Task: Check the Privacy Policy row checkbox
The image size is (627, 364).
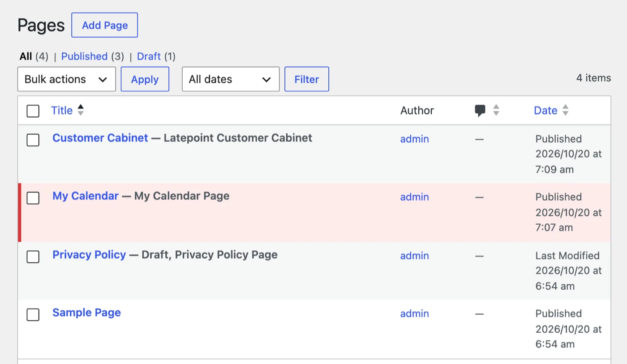Action: click(x=33, y=257)
